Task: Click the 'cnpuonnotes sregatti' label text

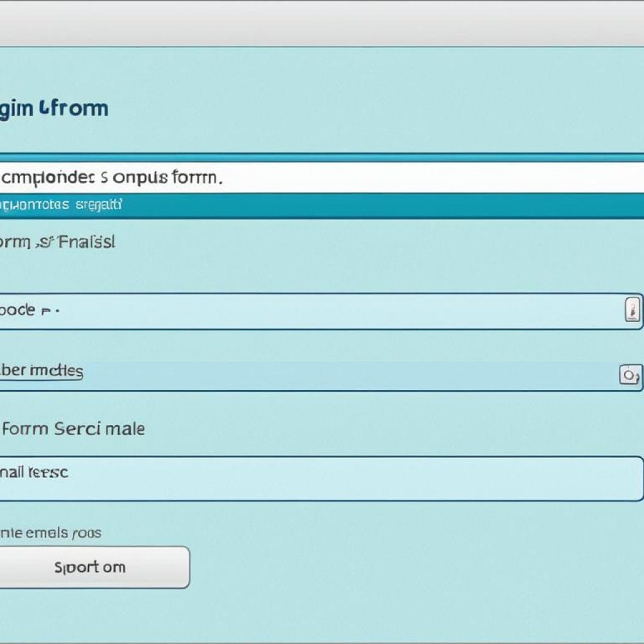Action: [61, 205]
